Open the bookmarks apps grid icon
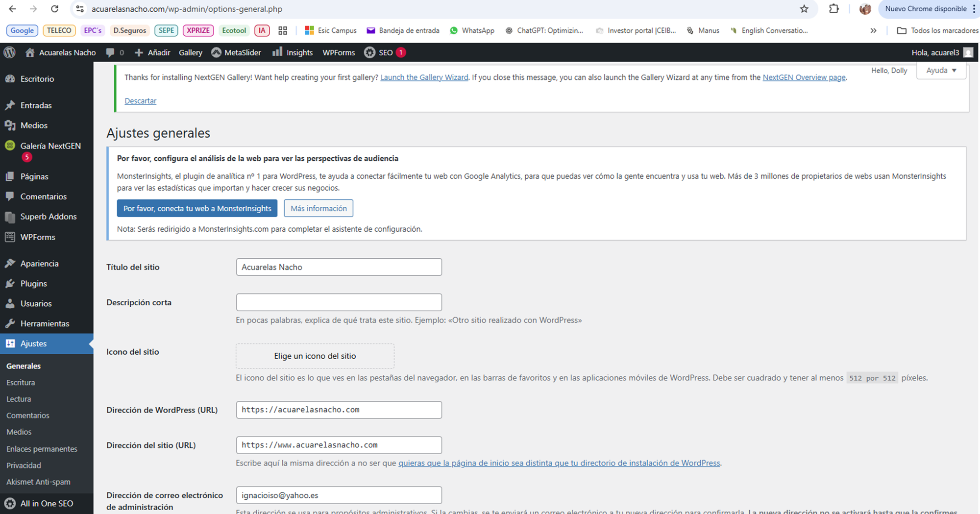 (283, 30)
